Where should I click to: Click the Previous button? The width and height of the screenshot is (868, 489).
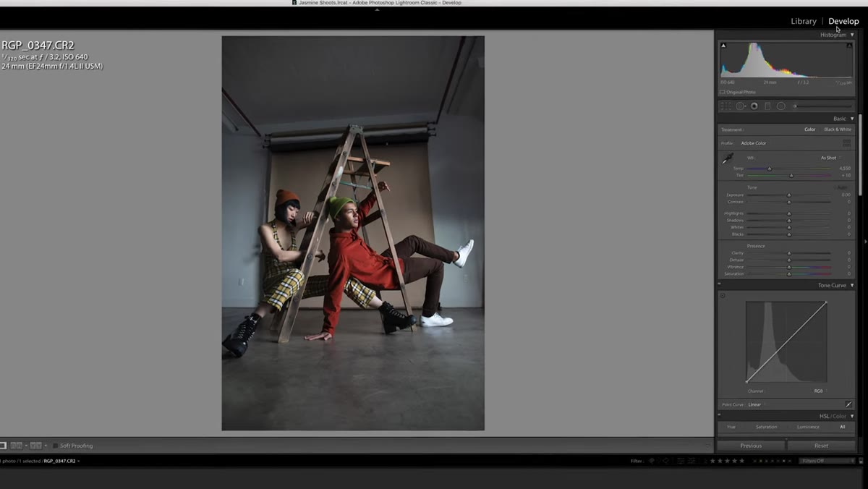(x=751, y=446)
